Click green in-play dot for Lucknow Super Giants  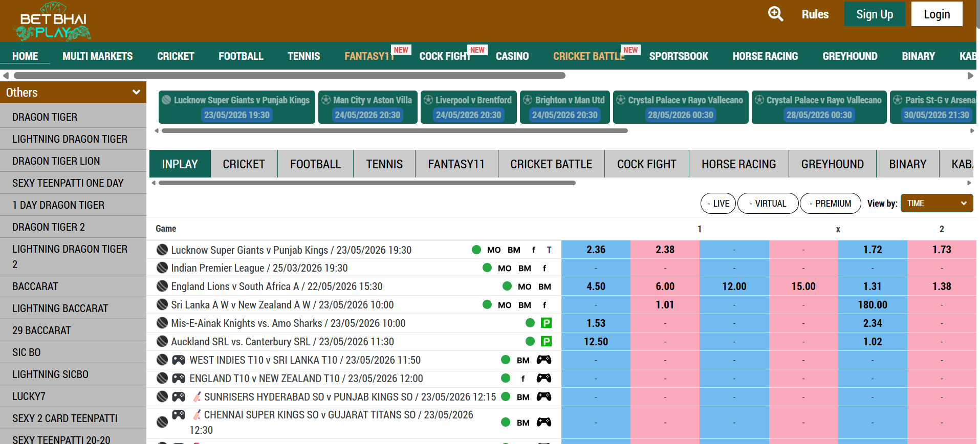[x=476, y=250]
